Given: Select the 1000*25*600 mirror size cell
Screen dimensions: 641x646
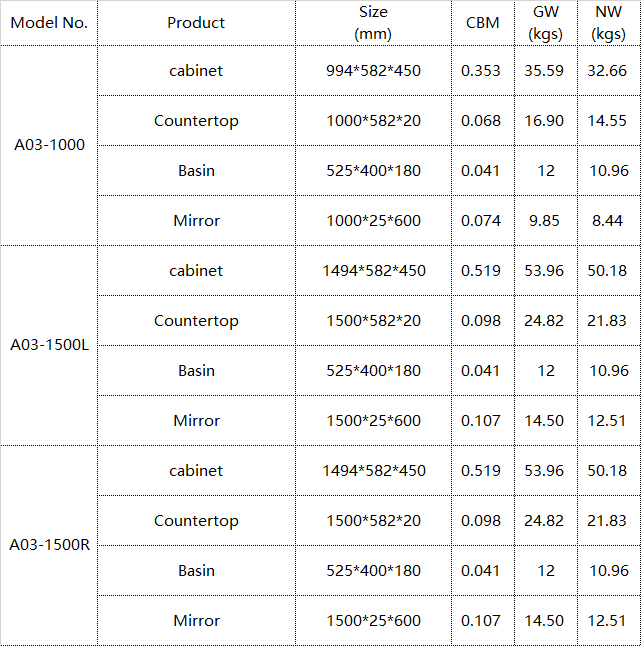Looking at the screenshot, I should tap(373, 220).
